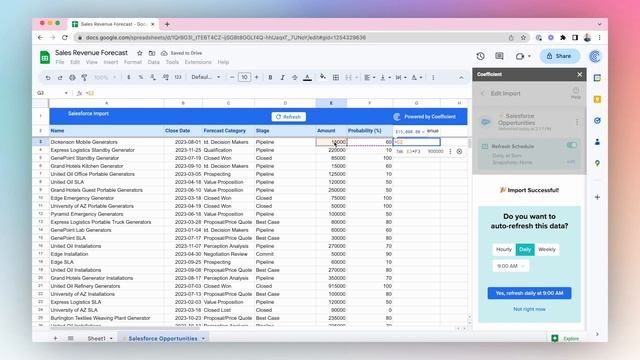640x360 pixels.
Task: Open the comments panel icon
Action: pyautogui.click(x=499, y=56)
